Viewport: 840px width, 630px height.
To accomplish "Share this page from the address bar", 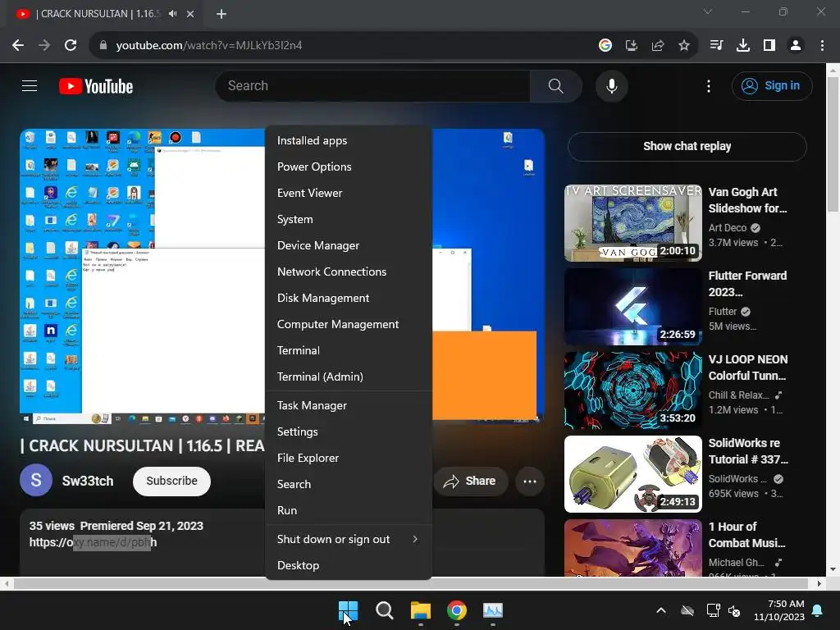I will pyautogui.click(x=657, y=46).
